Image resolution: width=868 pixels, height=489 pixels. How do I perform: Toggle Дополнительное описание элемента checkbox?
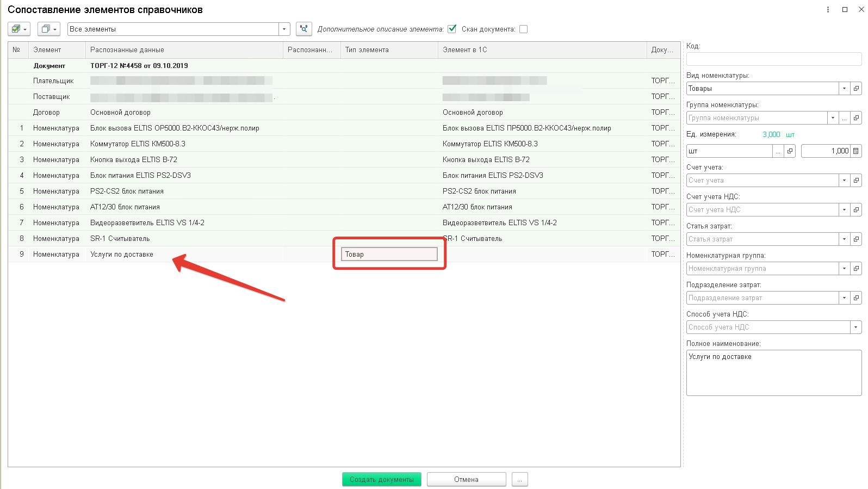[x=452, y=29]
